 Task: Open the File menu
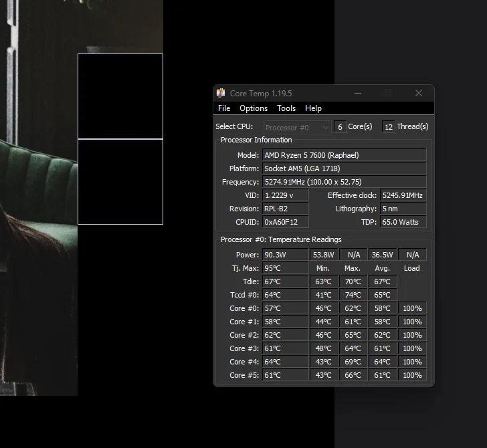pos(224,108)
